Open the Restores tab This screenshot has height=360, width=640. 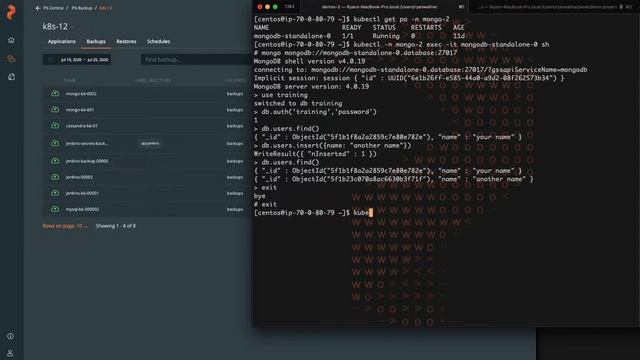tap(126, 42)
